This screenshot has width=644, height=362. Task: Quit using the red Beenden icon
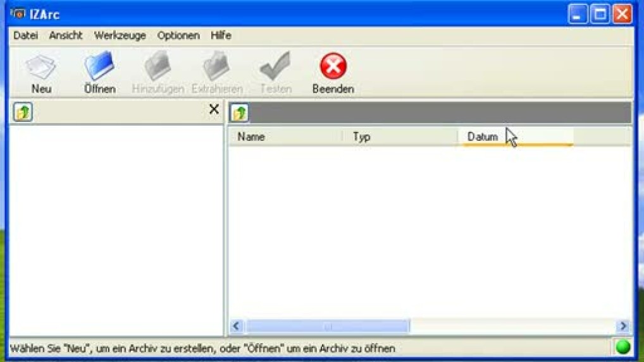pos(333,66)
